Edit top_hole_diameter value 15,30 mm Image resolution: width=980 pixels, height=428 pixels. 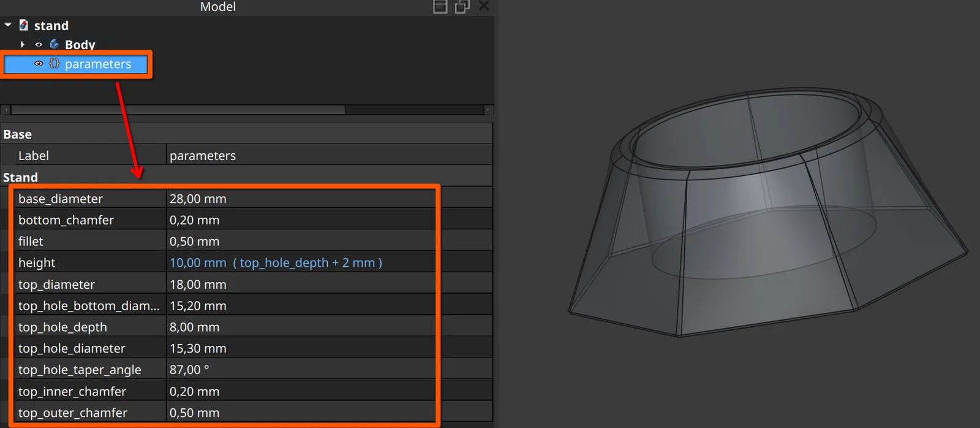[x=330, y=349]
